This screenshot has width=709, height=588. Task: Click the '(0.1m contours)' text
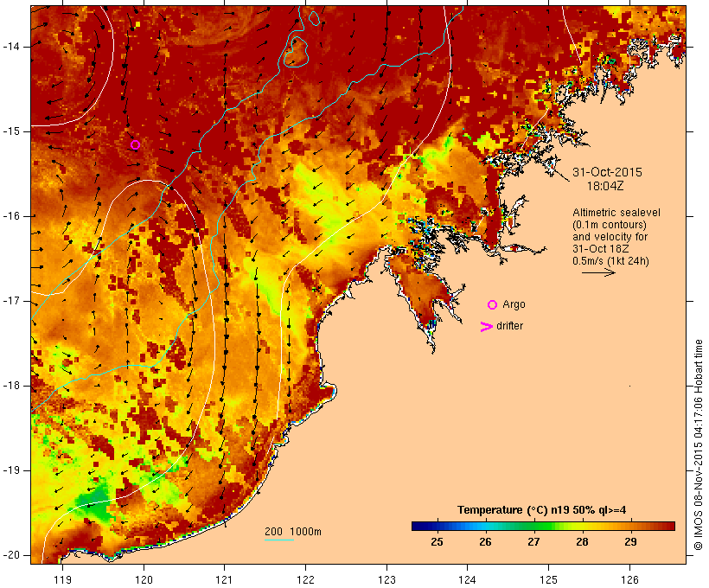point(610,225)
